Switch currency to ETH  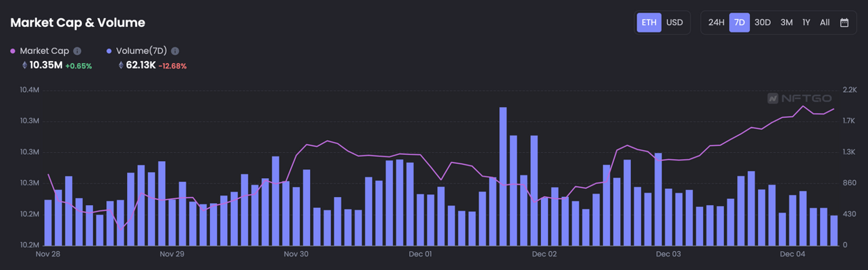click(648, 22)
